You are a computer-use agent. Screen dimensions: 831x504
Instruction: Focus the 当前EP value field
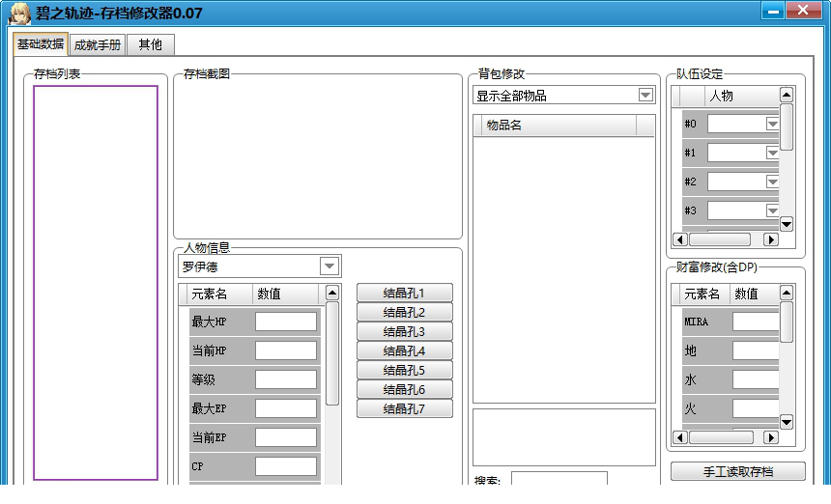(286, 437)
